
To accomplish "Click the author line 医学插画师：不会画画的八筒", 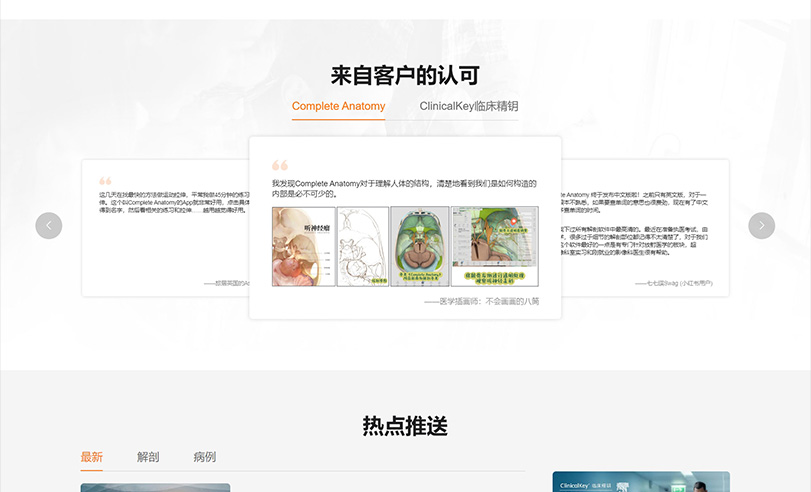I will 482,302.
